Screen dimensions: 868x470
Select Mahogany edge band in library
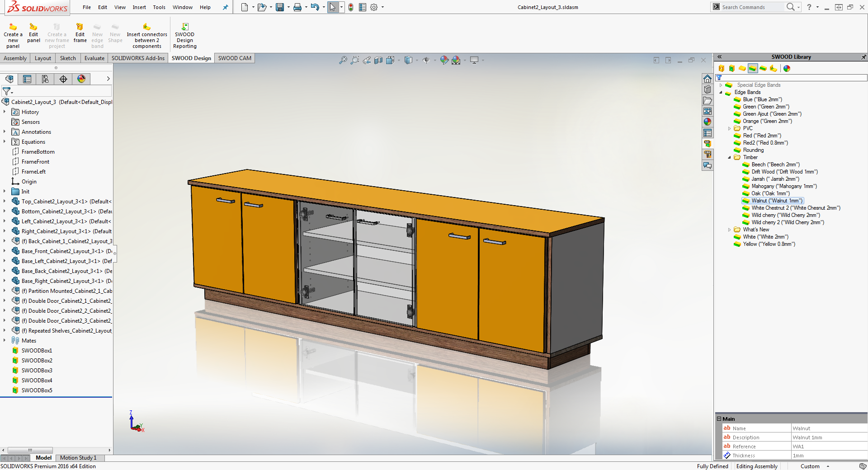783,186
